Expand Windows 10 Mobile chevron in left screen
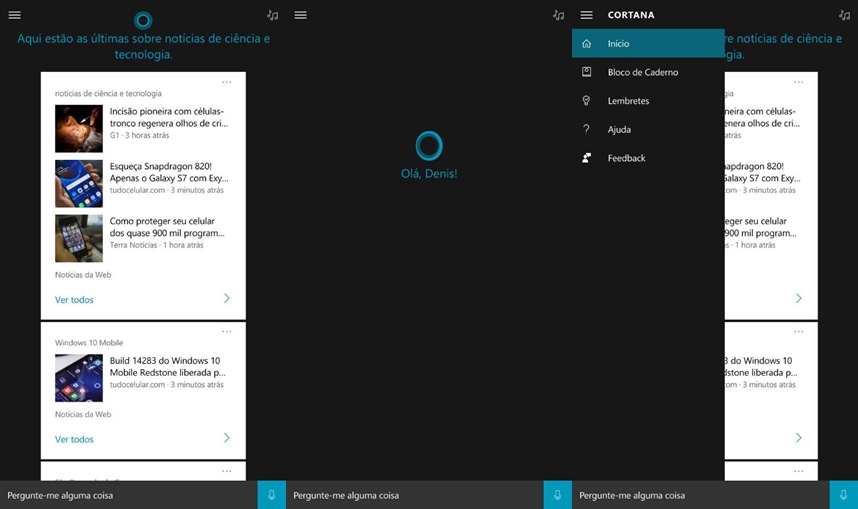 coord(227,438)
